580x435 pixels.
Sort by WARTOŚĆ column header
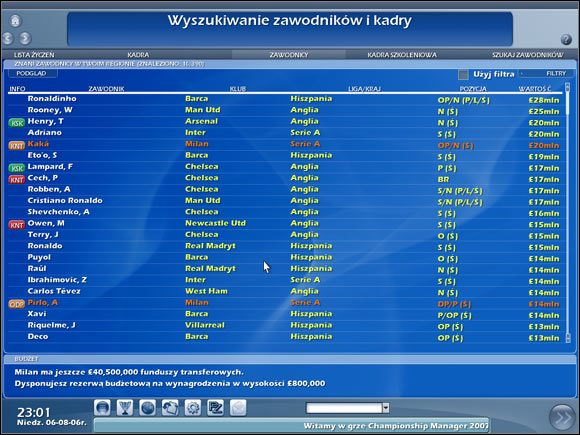click(x=535, y=89)
